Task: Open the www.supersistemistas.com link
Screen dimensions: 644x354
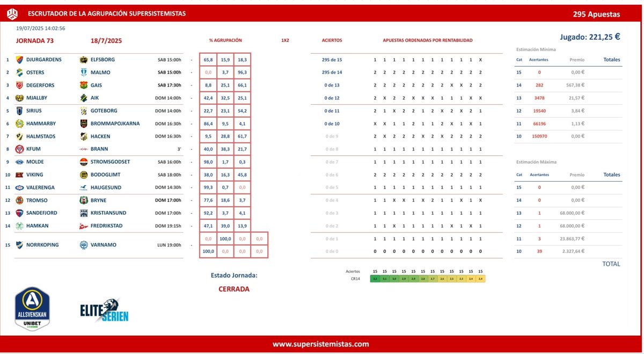Action: pyautogui.click(x=321, y=344)
